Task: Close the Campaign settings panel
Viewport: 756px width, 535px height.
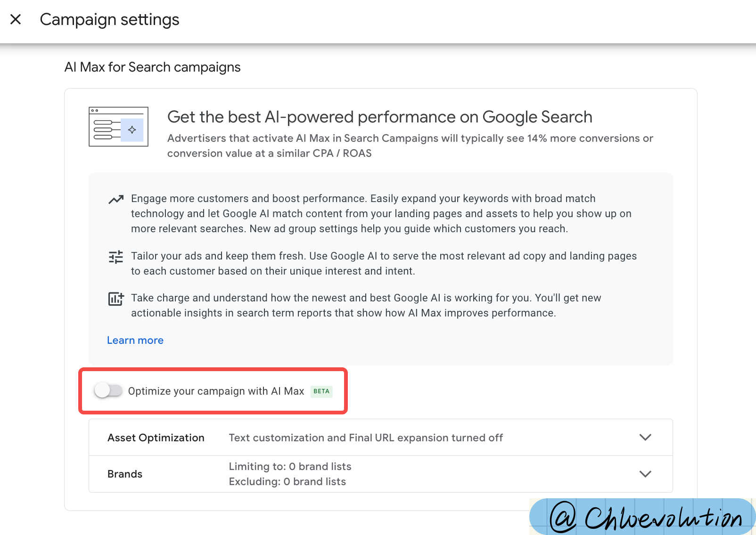Action: 16,19
